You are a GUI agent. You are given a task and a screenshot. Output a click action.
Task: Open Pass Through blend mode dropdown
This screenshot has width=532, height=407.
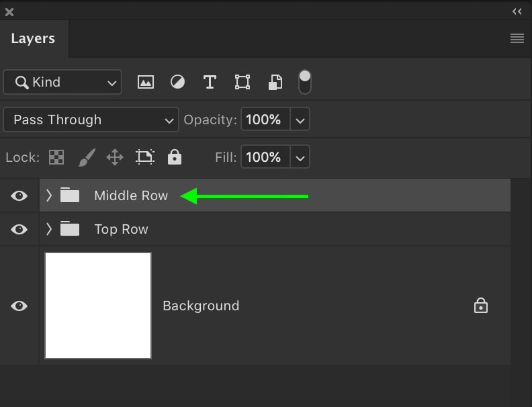click(91, 120)
